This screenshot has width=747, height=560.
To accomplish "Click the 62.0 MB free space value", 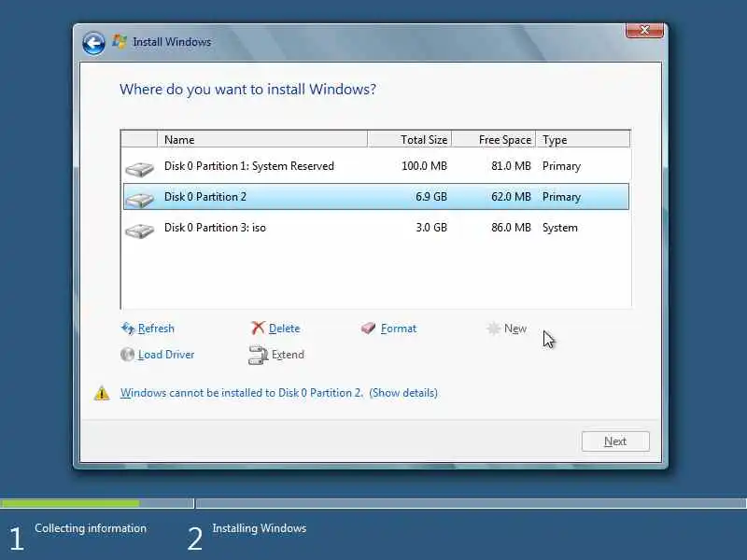I will click(x=511, y=197).
